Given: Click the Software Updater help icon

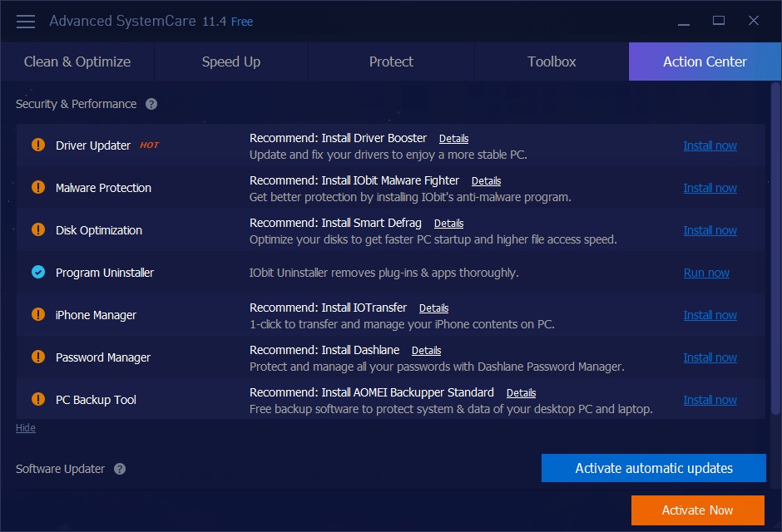Looking at the screenshot, I should pyautogui.click(x=120, y=469).
